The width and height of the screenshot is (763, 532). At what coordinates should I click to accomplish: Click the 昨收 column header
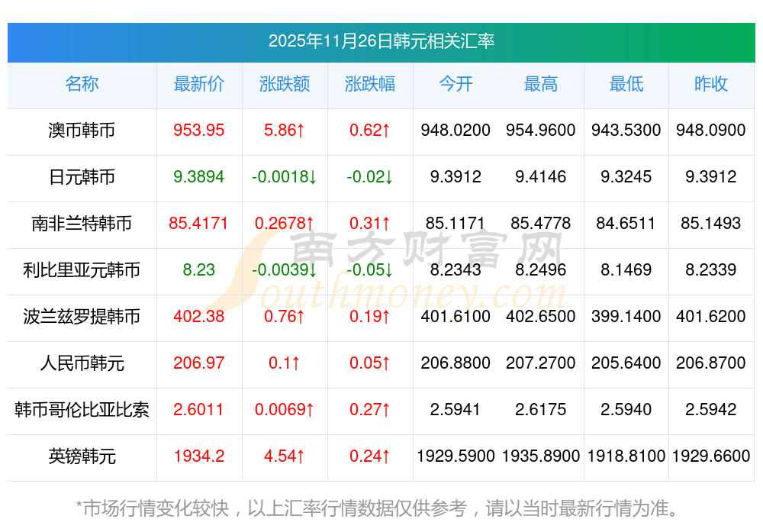[711, 85]
